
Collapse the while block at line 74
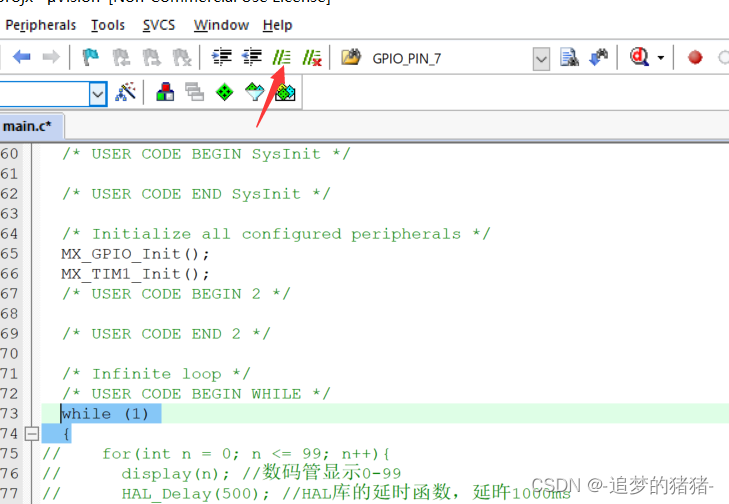32,434
